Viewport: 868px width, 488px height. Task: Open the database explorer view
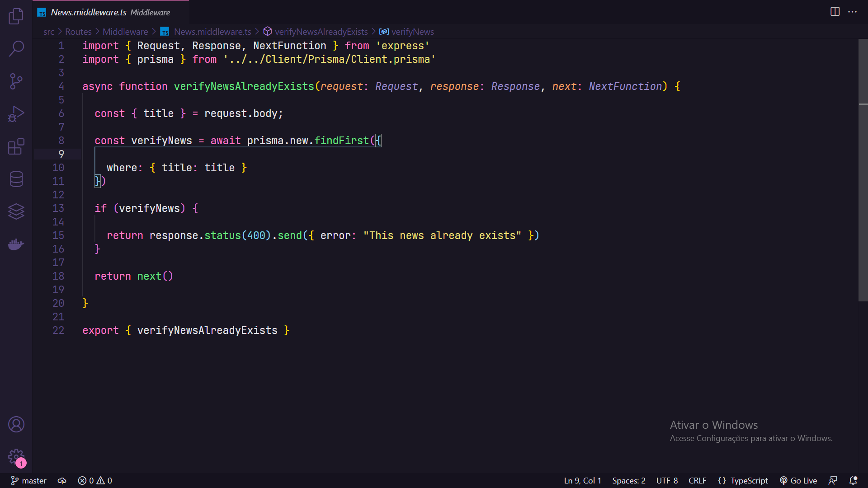coord(16,179)
